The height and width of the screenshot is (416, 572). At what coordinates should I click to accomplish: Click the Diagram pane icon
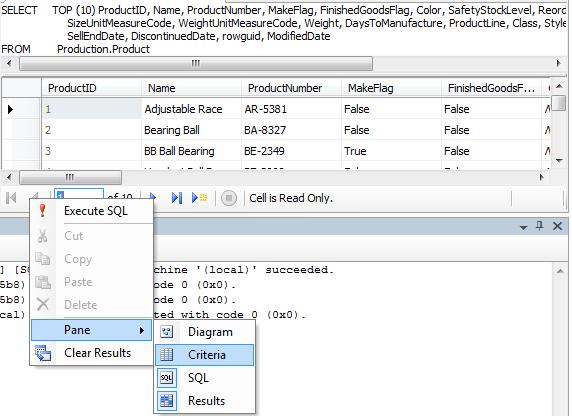pyautogui.click(x=167, y=332)
